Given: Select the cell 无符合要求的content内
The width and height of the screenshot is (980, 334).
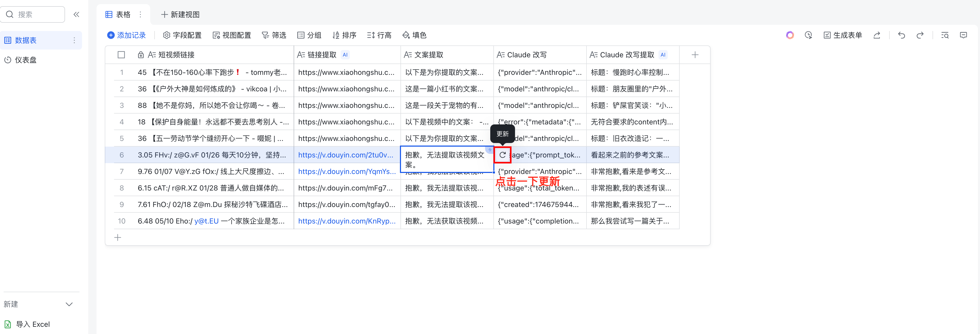Looking at the screenshot, I should [x=633, y=122].
